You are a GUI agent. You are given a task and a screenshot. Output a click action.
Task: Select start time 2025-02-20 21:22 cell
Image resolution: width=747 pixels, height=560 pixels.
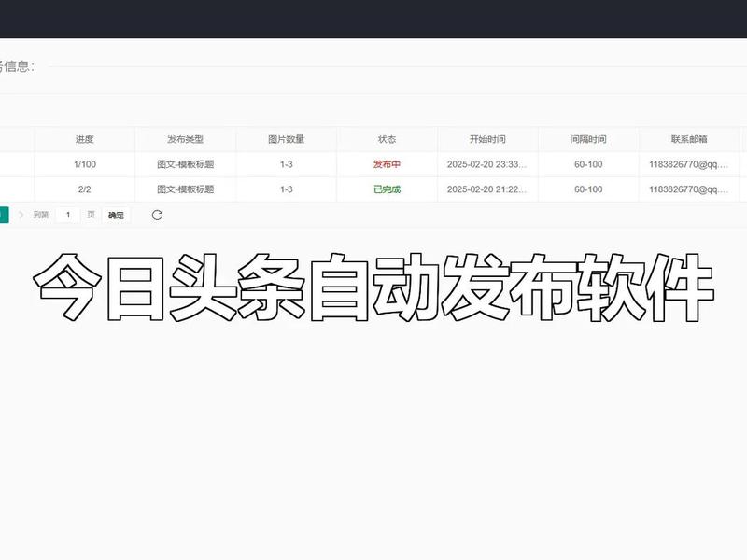(487, 189)
